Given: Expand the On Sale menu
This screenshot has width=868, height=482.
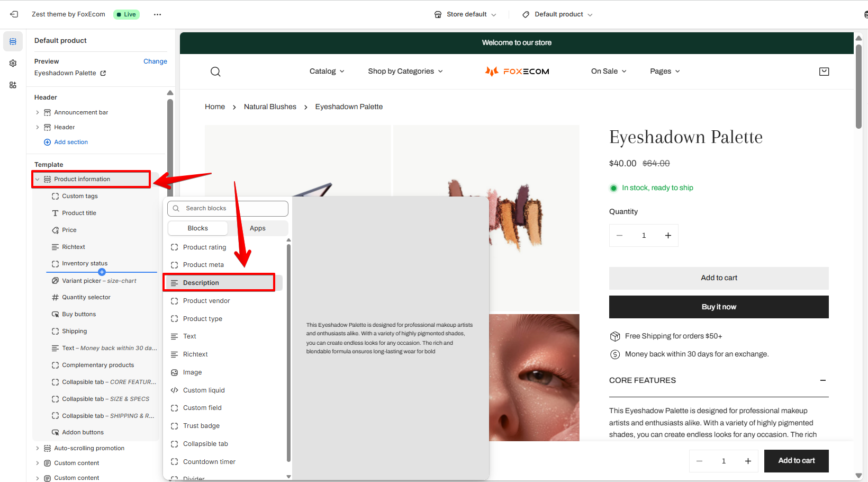Looking at the screenshot, I should 609,72.
